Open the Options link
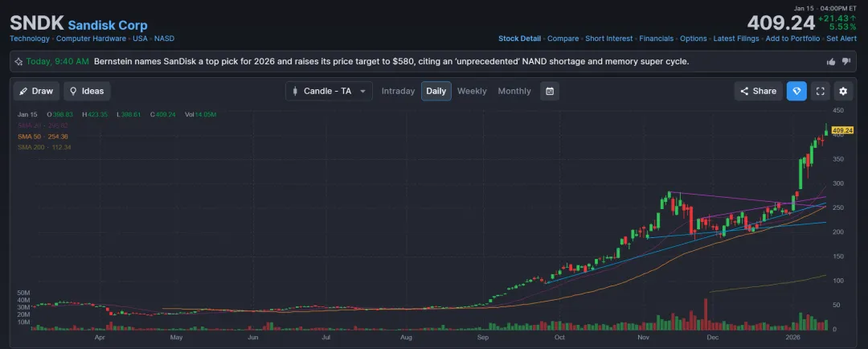 tap(693, 39)
